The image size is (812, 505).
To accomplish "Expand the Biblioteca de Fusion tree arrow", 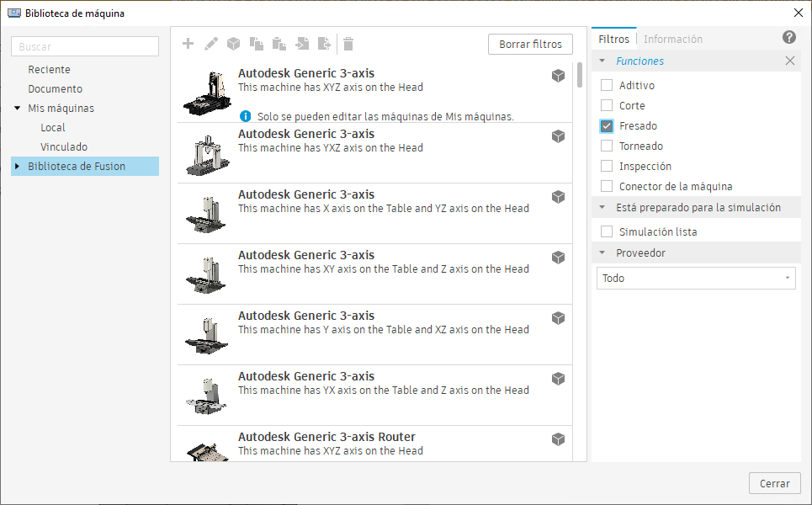I will point(17,166).
